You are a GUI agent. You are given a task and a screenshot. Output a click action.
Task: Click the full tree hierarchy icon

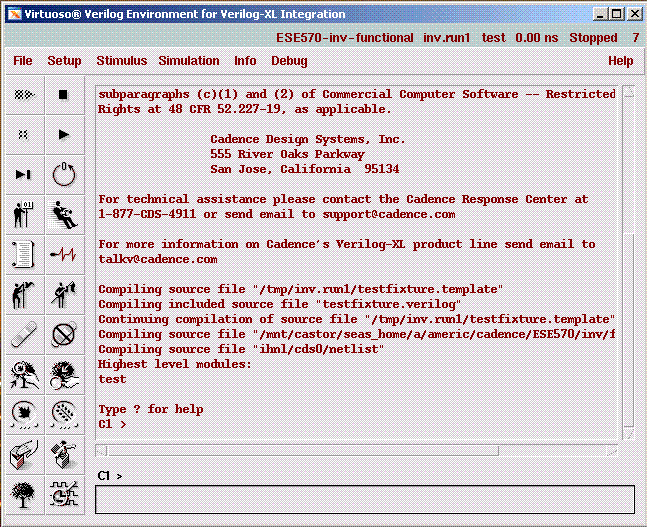[25, 495]
